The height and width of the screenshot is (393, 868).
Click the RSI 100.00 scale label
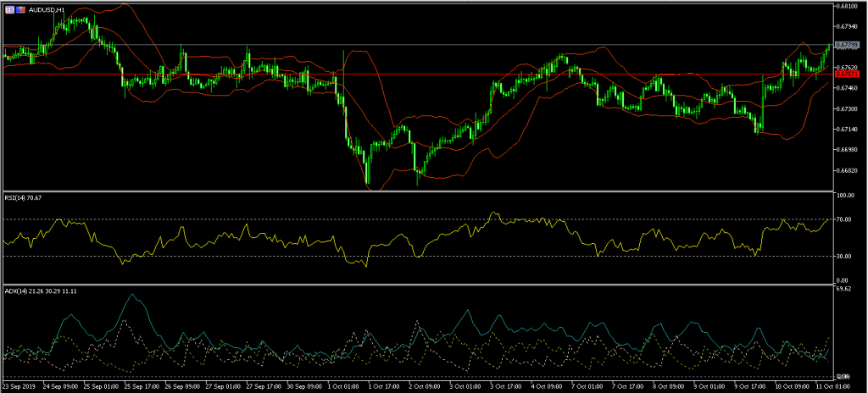coord(845,196)
